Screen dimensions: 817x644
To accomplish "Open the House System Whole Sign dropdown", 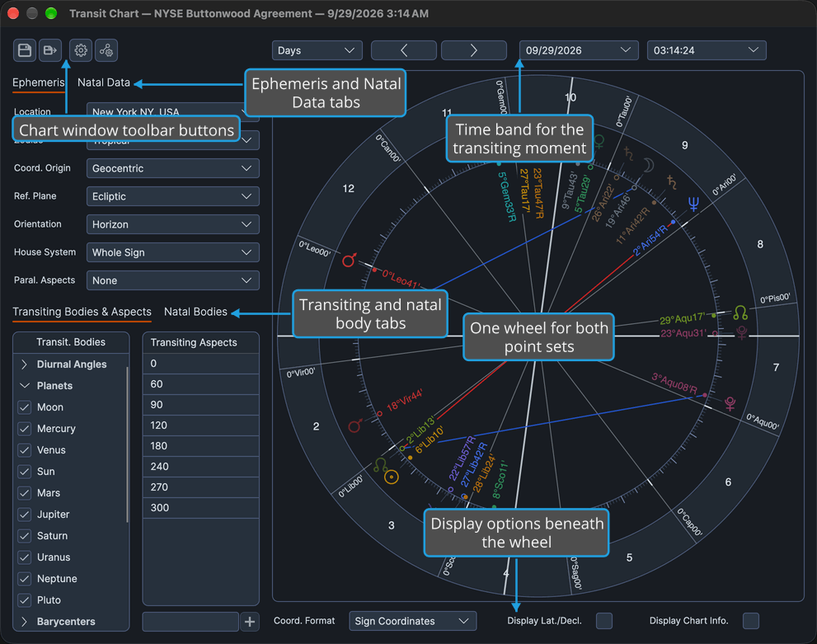I will pyautogui.click(x=172, y=252).
